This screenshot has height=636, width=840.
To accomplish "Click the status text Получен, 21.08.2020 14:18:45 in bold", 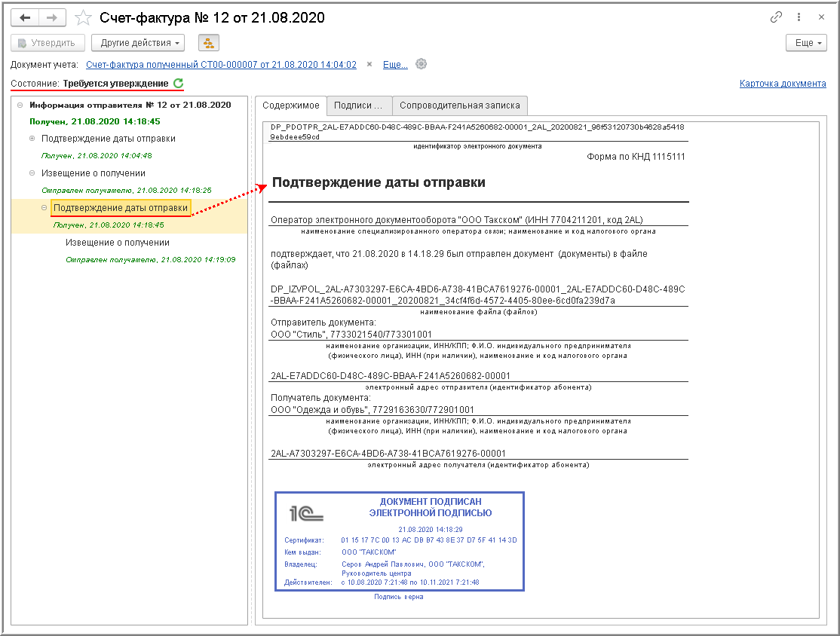I will click(x=95, y=121).
